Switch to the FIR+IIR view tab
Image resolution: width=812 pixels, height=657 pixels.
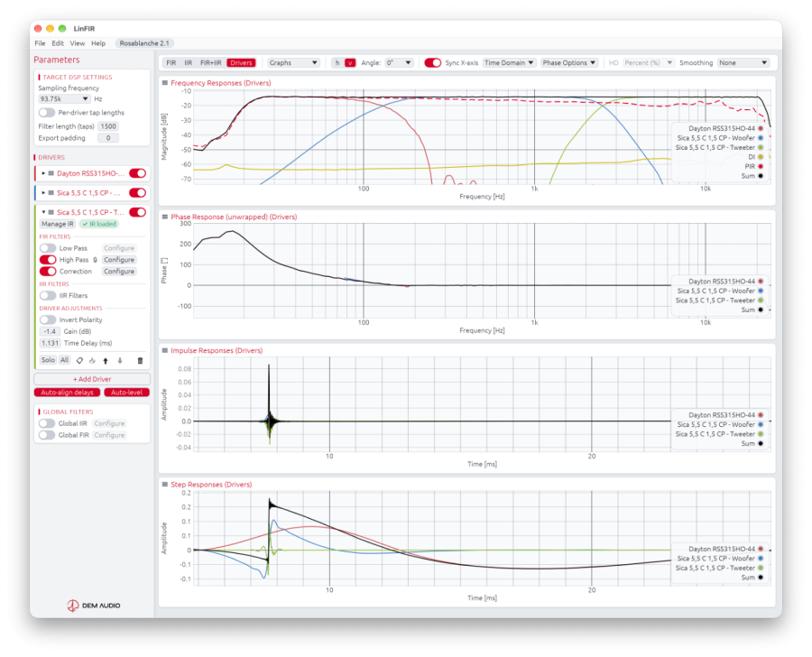(211, 62)
